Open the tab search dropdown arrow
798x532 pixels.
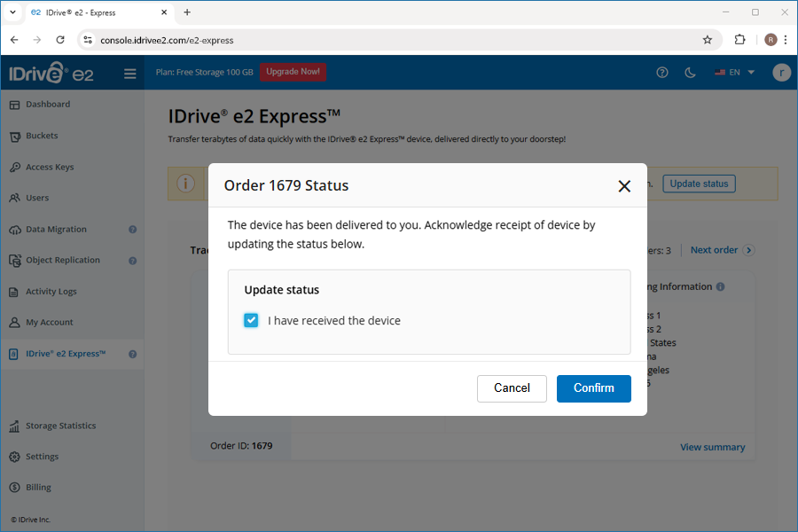coord(12,12)
